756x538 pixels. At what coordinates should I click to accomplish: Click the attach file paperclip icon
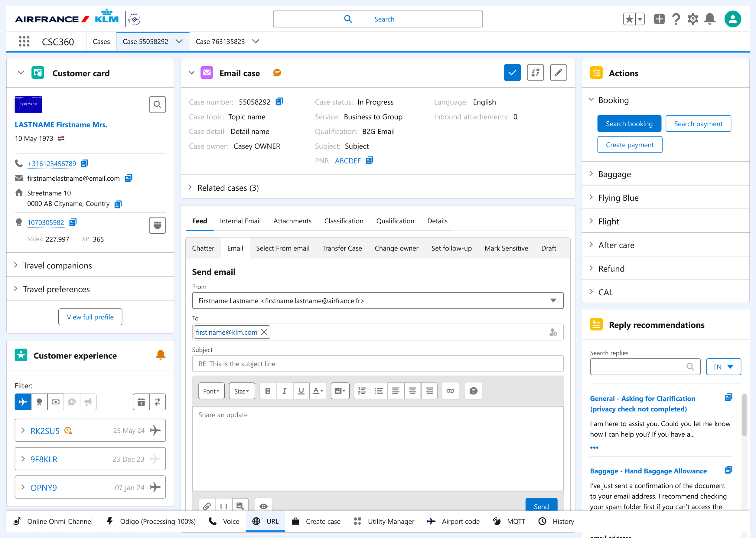[207, 506]
